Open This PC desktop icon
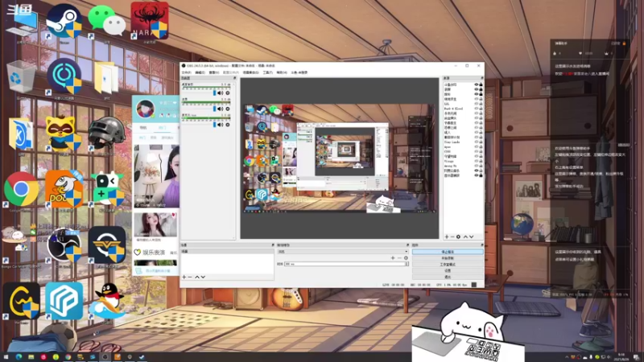This screenshot has height=362, width=644. pos(22,23)
